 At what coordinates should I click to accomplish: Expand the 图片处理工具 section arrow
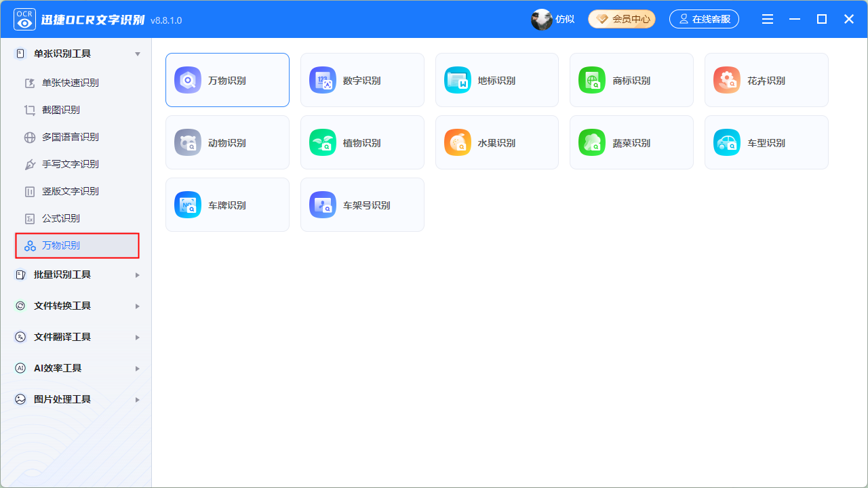click(x=138, y=399)
